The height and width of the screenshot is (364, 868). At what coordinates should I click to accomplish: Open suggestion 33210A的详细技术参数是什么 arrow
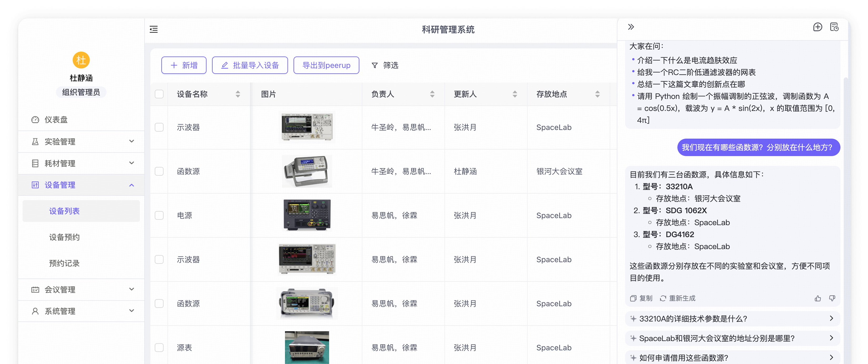coord(831,318)
